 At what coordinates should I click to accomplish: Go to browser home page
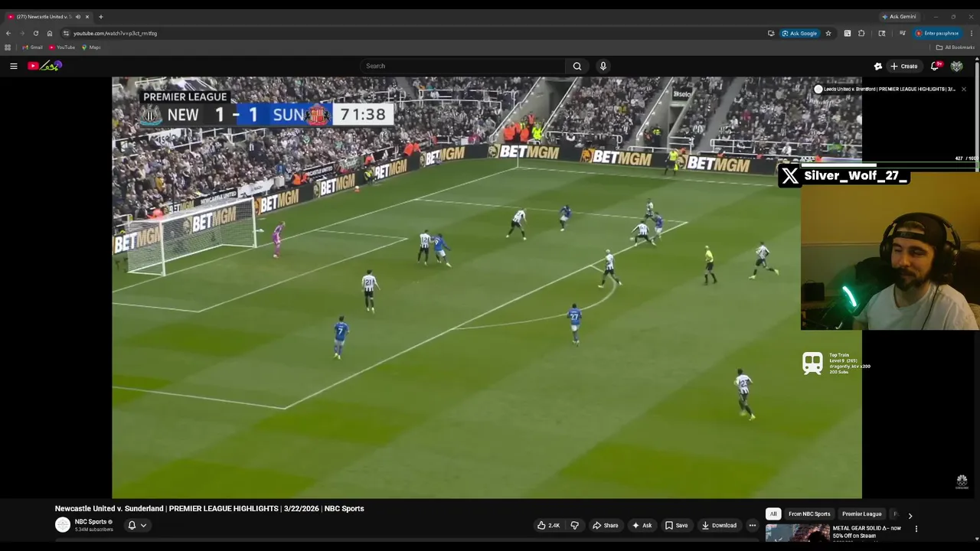click(50, 33)
